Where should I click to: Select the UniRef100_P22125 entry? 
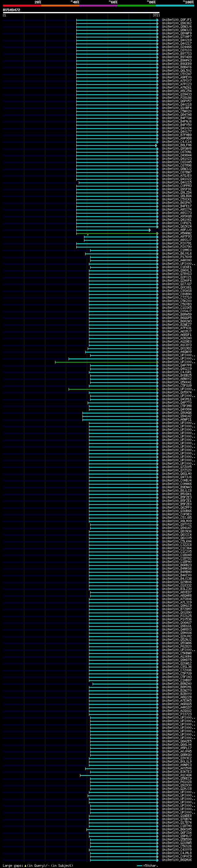click(x=176, y=616)
